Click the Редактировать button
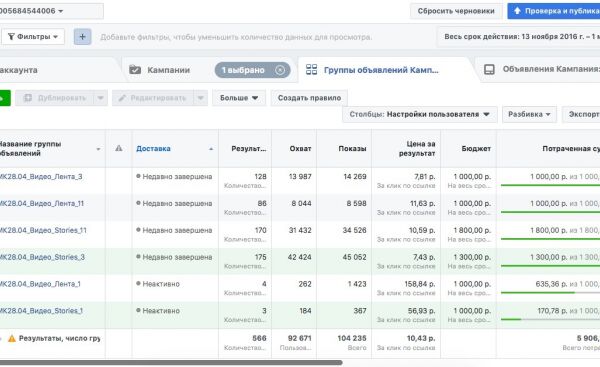This screenshot has width=600, height=367. coord(153,98)
